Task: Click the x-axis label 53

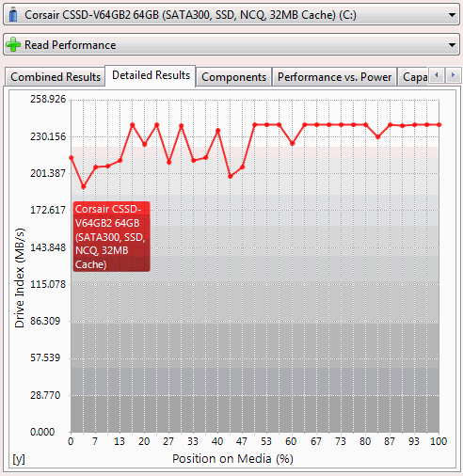Action: [x=266, y=441]
